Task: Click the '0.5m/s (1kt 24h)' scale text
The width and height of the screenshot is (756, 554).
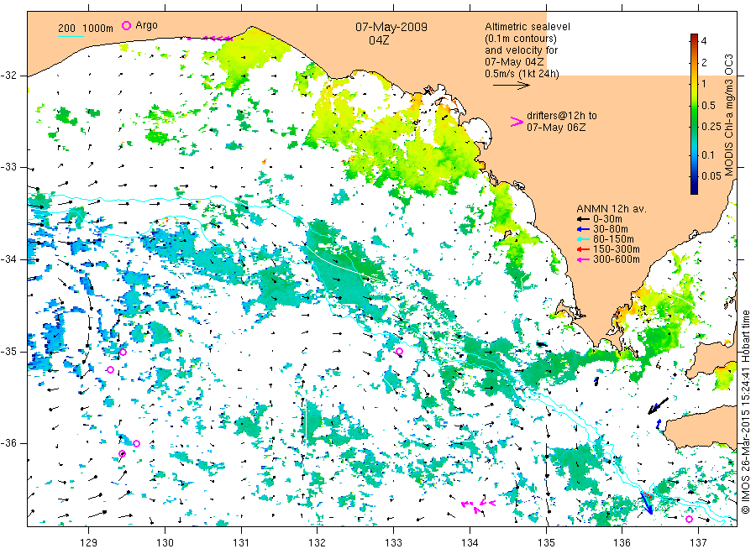Action: click(522, 74)
